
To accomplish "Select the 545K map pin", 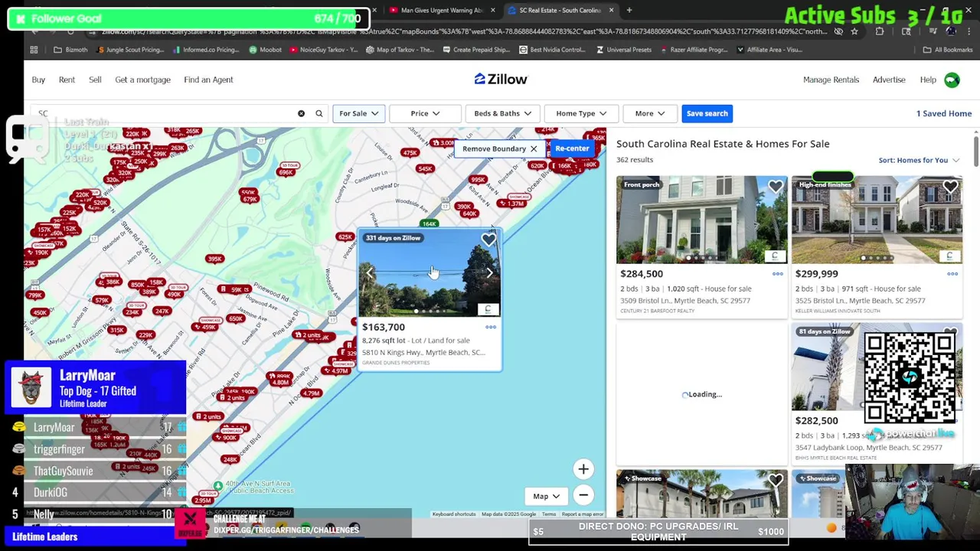I will tap(425, 168).
